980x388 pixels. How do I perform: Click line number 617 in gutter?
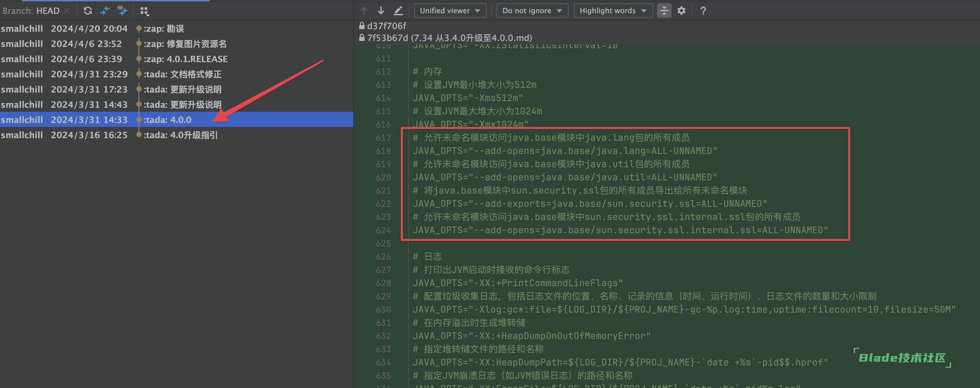[383, 137]
